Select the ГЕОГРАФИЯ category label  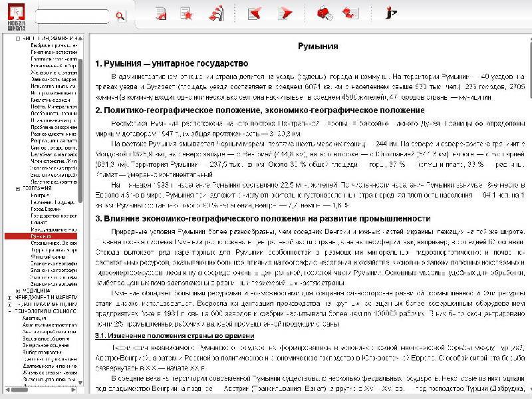(x=37, y=188)
